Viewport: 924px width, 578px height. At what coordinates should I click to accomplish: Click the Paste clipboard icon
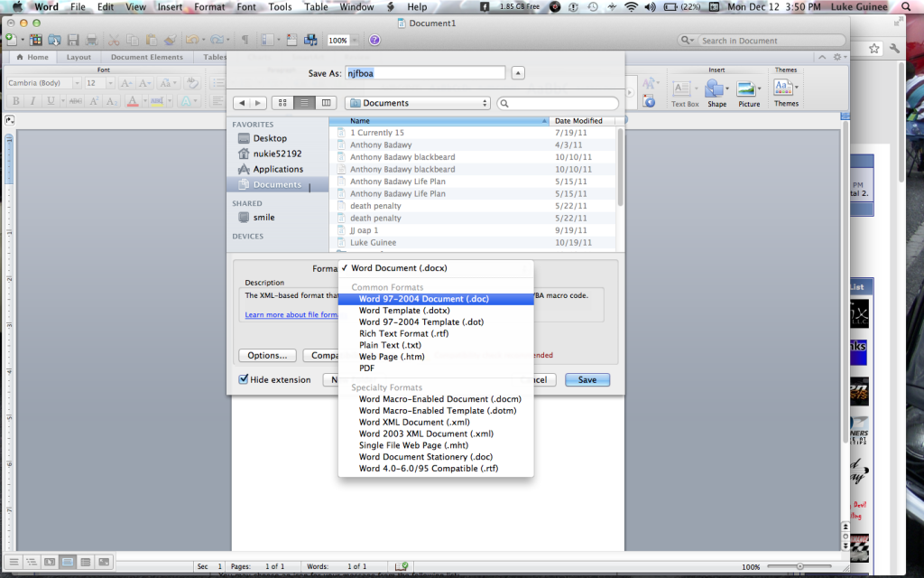pos(152,40)
